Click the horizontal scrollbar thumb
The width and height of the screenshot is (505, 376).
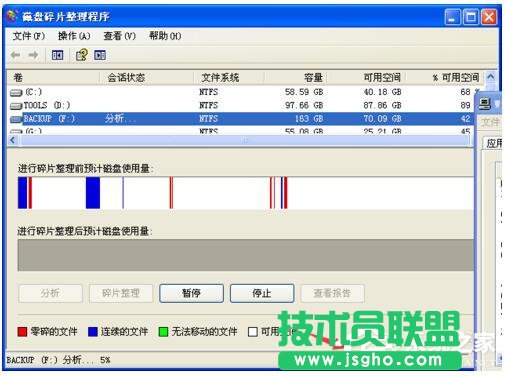[245, 140]
